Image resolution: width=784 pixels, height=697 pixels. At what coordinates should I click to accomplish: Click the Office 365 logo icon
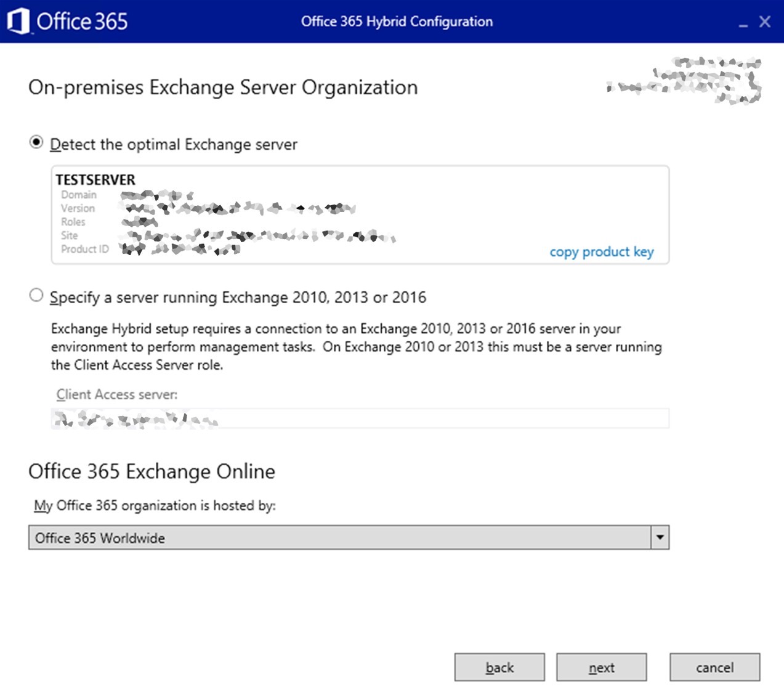coord(18,21)
